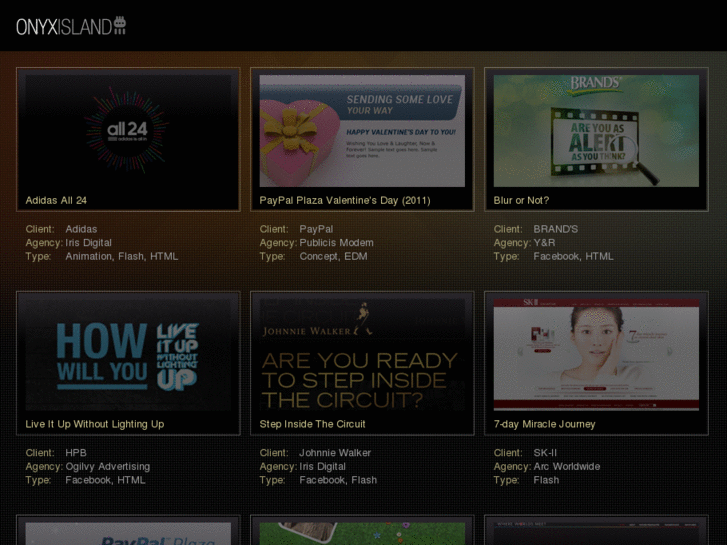Click the Onyx Island logo
The height and width of the screenshot is (545, 727).
click(x=71, y=26)
